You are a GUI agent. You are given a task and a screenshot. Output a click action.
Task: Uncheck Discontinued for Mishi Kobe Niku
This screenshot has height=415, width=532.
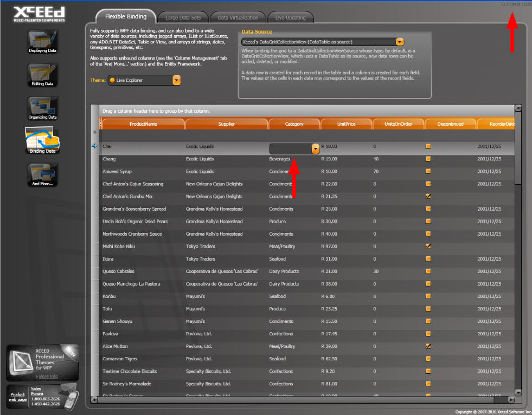coord(428,246)
